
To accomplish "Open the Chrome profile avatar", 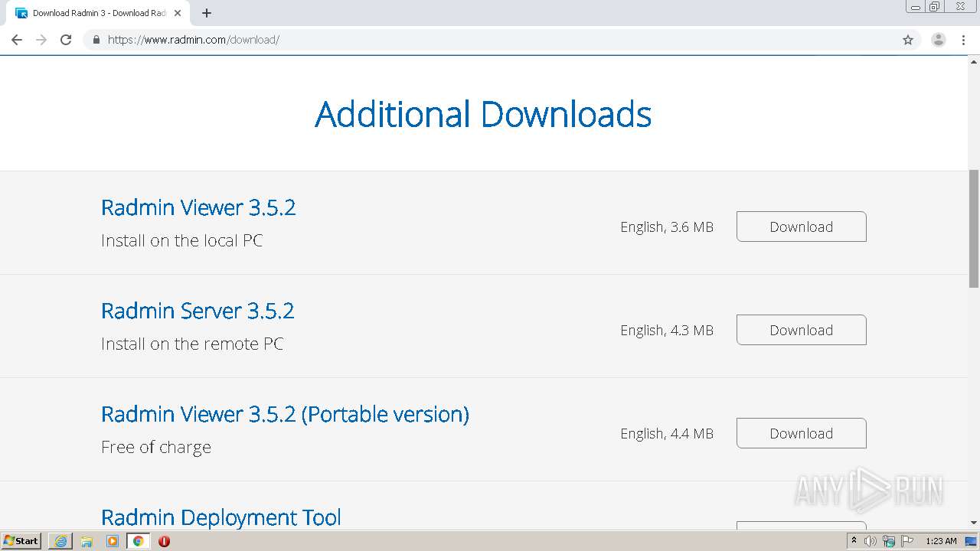I will point(939,40).
